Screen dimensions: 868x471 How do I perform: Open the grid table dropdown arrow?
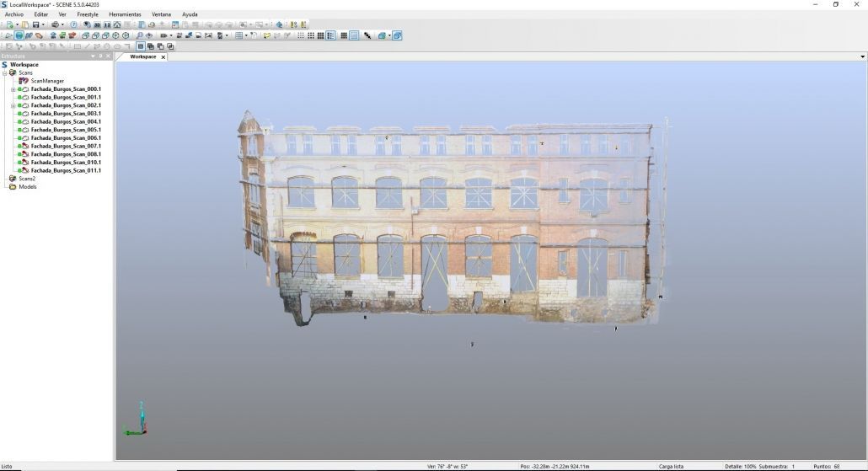coord(246,35)
